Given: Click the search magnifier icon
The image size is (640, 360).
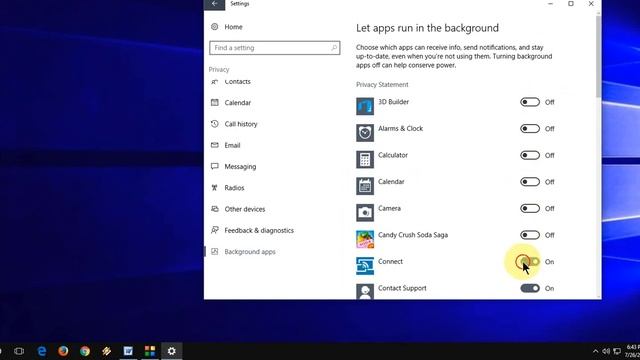Looking at the screenshot, I should tap(334, 48).
